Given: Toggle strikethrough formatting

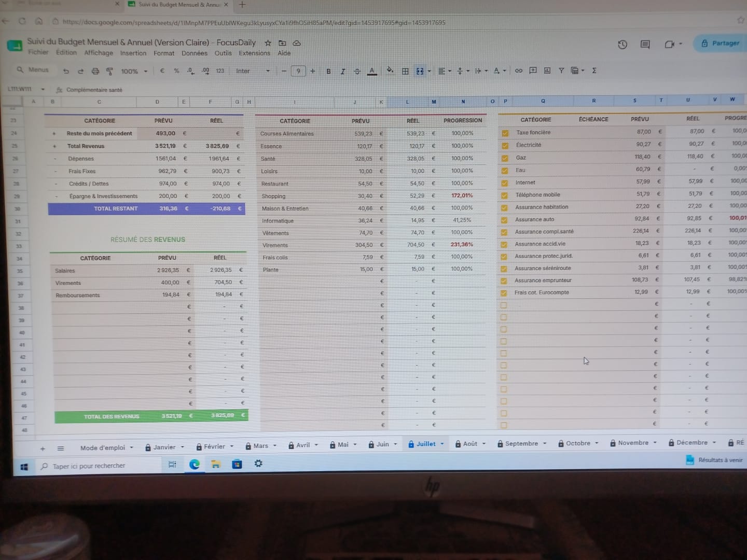Looking at the screenshot, I should pyautogui.click(x=357, y=72).
